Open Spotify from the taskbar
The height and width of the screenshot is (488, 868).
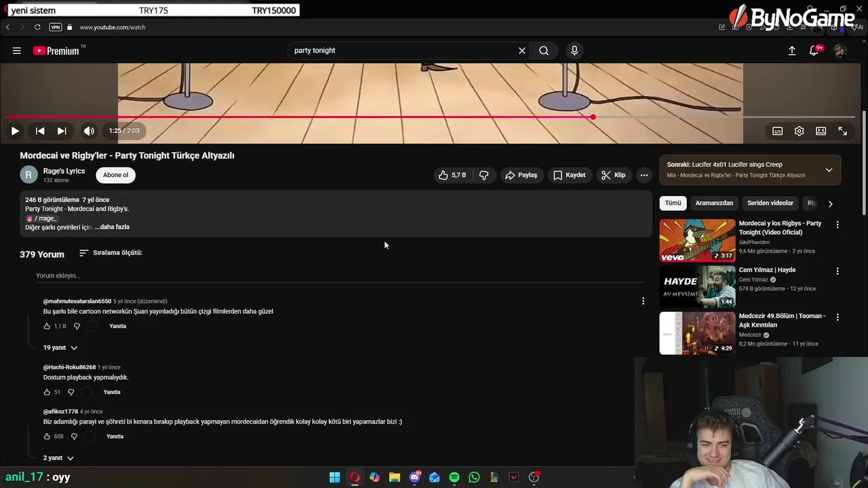[454, 477]
